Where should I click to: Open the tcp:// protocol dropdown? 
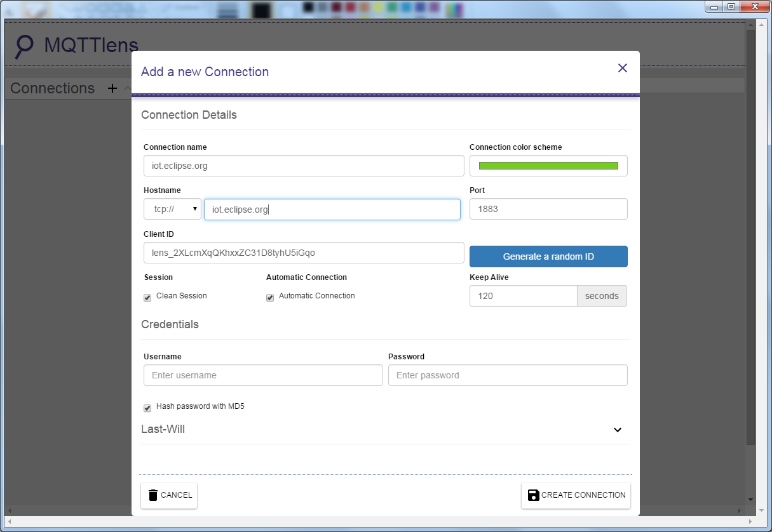click(172, 209)
